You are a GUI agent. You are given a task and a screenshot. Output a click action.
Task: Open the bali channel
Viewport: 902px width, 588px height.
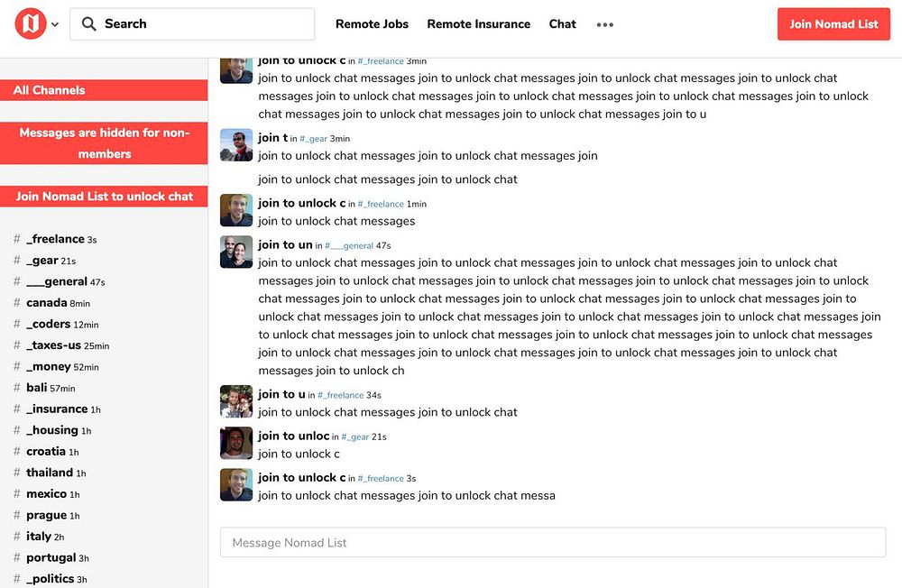coord(37,388)
